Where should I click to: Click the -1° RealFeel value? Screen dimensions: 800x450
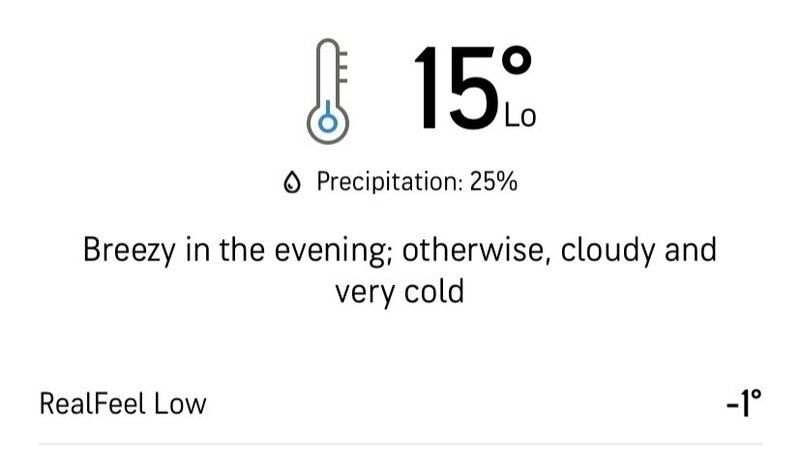743,403
